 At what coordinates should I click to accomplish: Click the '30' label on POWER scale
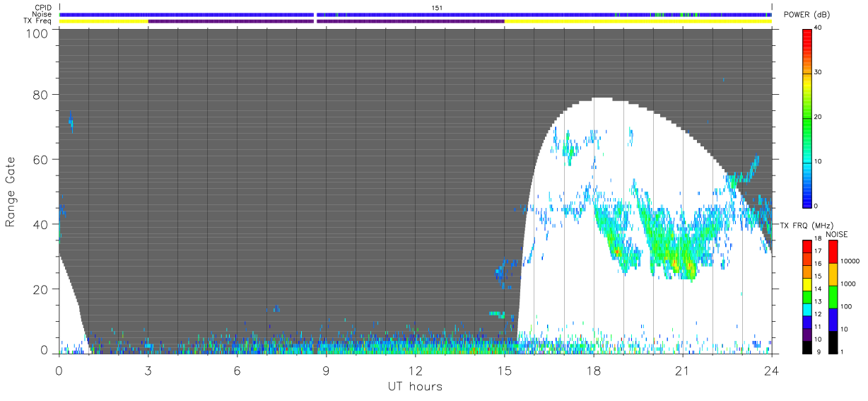[x=818, y=72]
